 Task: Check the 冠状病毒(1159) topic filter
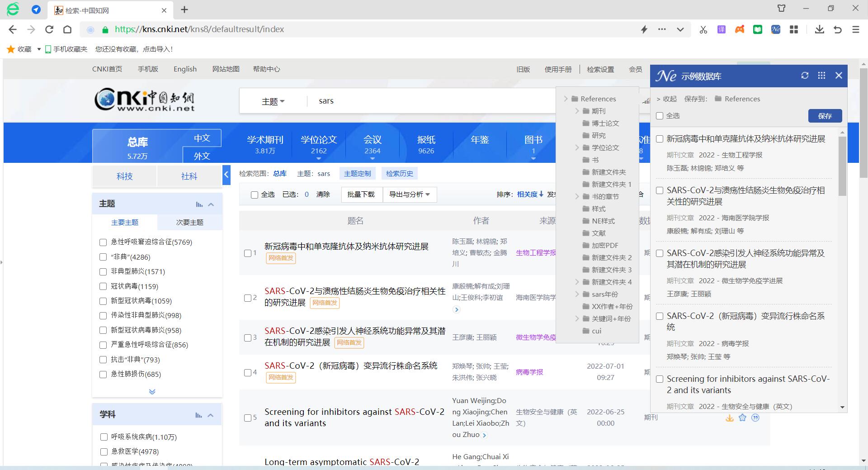coord(103,286)
